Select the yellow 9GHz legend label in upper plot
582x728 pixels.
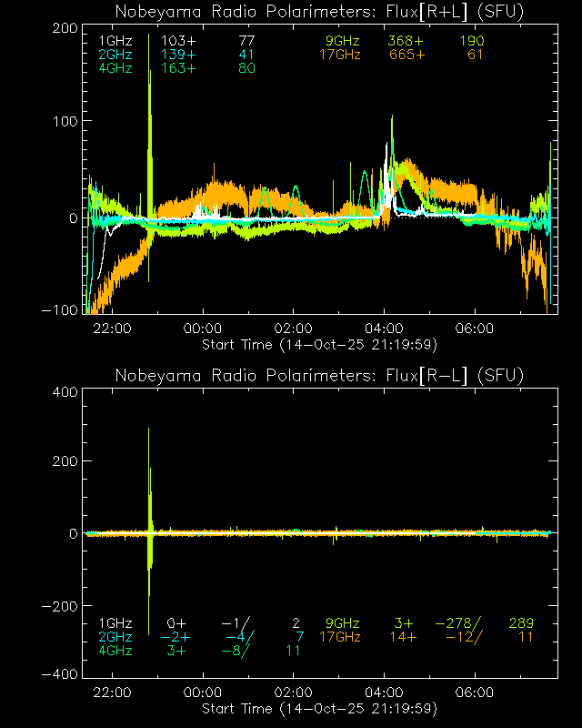click(344, 42)
